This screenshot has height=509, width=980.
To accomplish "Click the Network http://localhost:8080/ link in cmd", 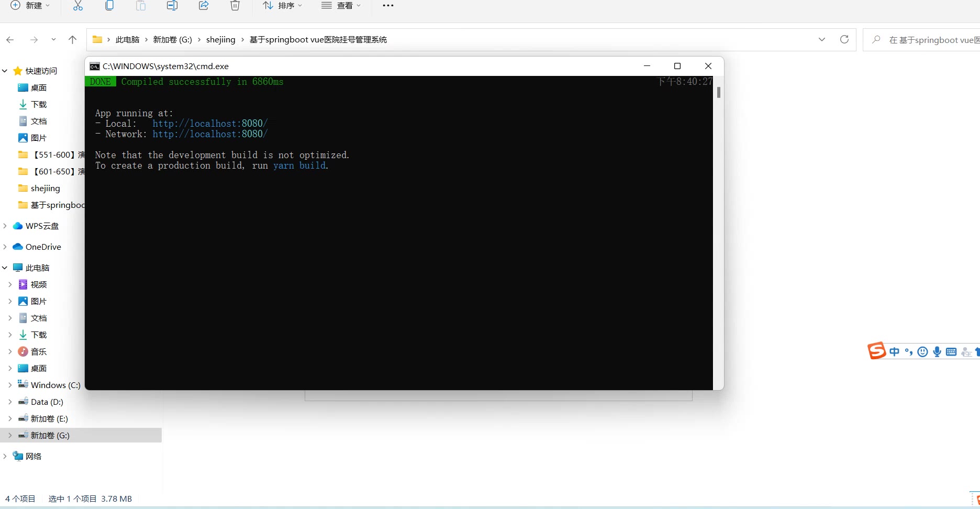I will 210,134.
